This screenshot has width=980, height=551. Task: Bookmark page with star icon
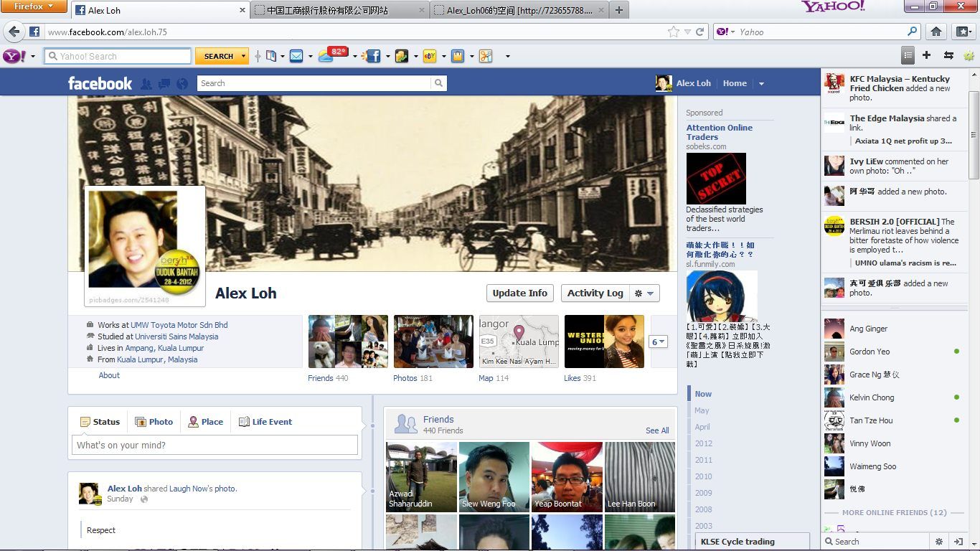pos(673,32)
